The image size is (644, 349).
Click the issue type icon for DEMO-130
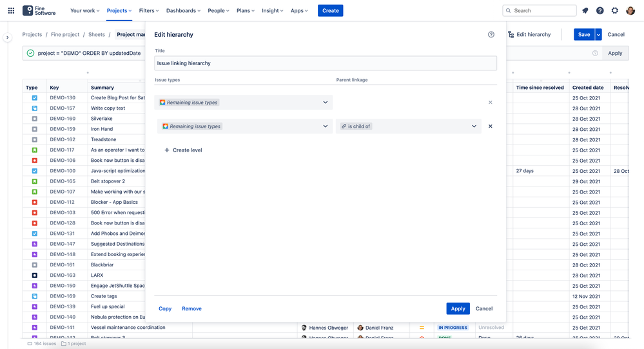[35, 98]
